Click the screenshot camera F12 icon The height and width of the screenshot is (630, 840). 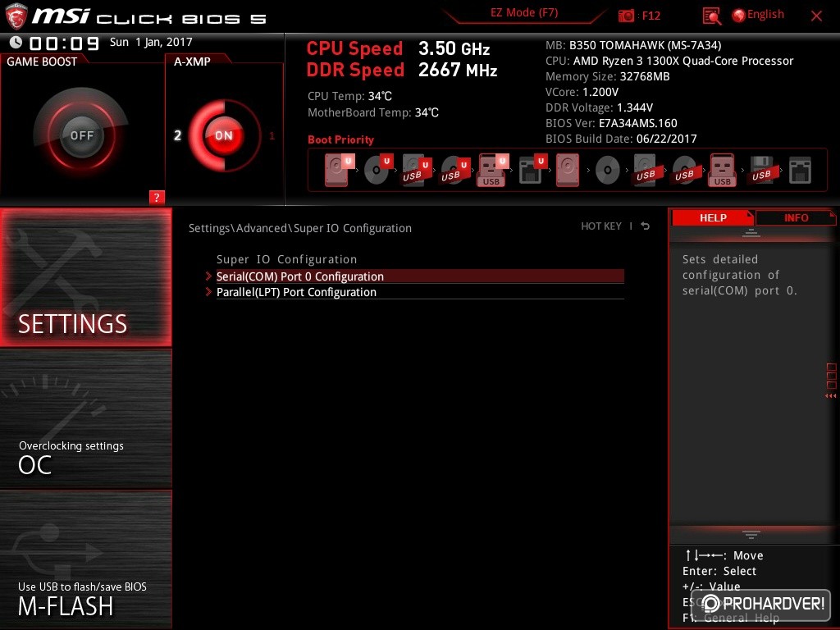[626, 16]
